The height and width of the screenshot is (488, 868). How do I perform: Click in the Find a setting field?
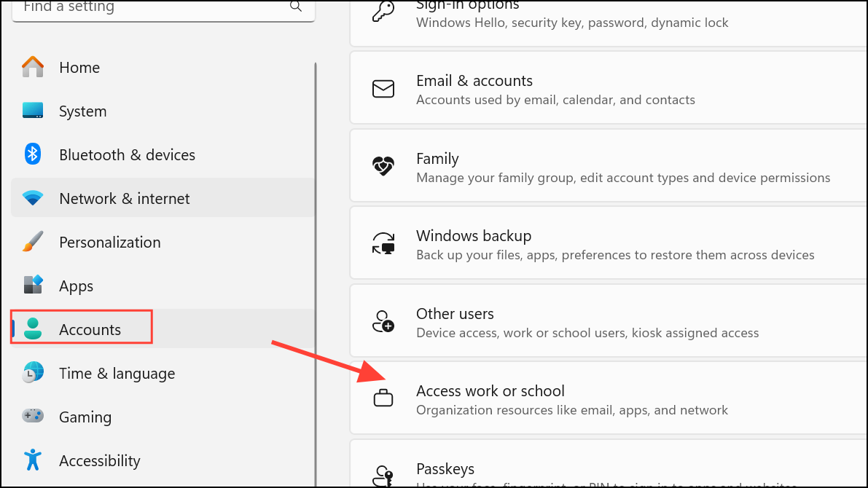point(163,10)
